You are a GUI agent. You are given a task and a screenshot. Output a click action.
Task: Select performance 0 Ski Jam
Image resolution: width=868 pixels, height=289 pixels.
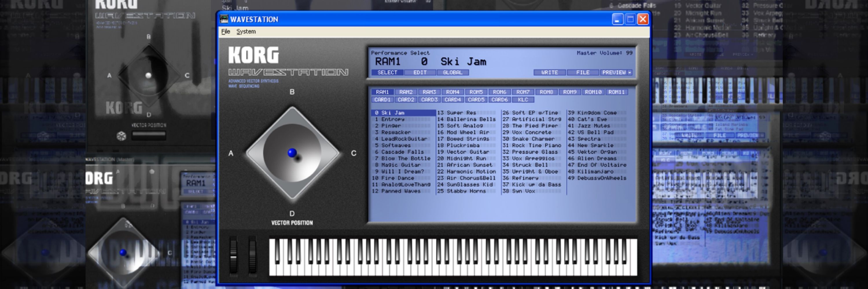click(x=403, y=113)
